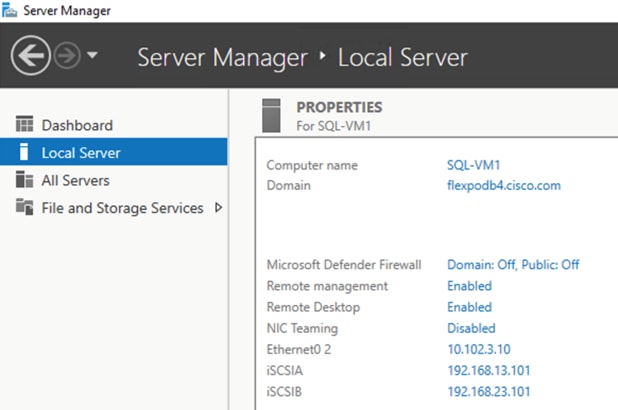Open All Servers in the sidebar

point(114,180)
